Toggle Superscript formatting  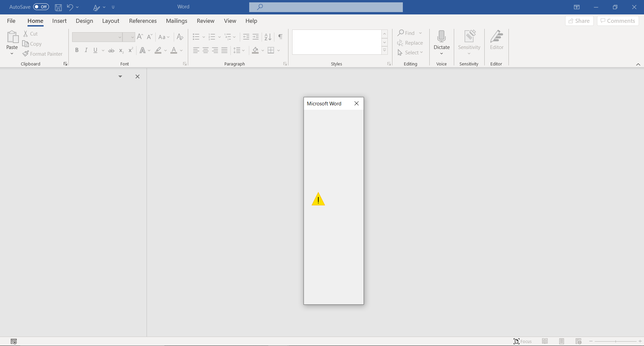[131, 50]
